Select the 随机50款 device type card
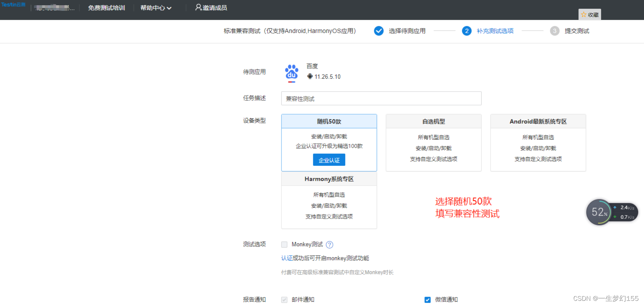644x305 pixels. pos(329,143)
